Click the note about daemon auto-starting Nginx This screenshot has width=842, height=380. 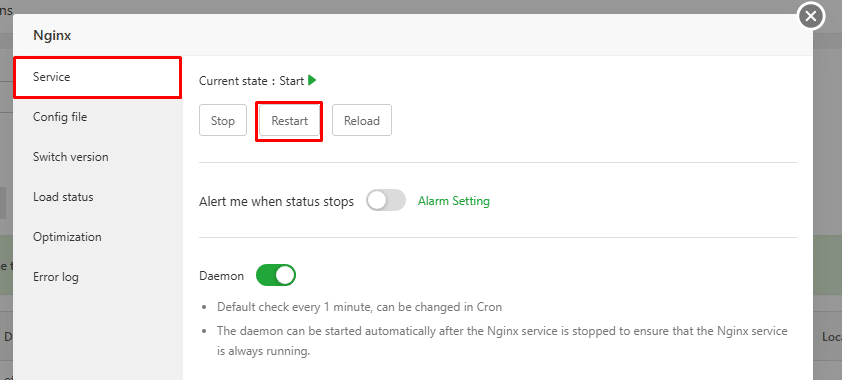(x=502, y=341)
